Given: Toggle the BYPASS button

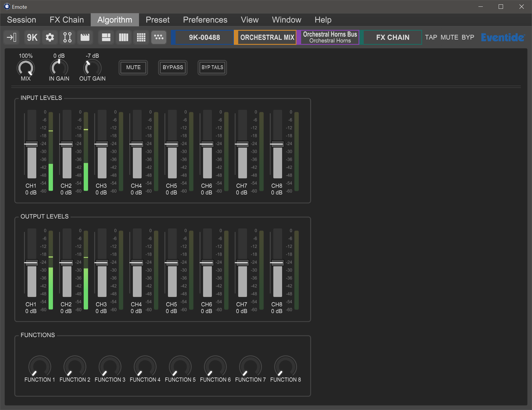Looking at the screenshot, I should [173, 68].
